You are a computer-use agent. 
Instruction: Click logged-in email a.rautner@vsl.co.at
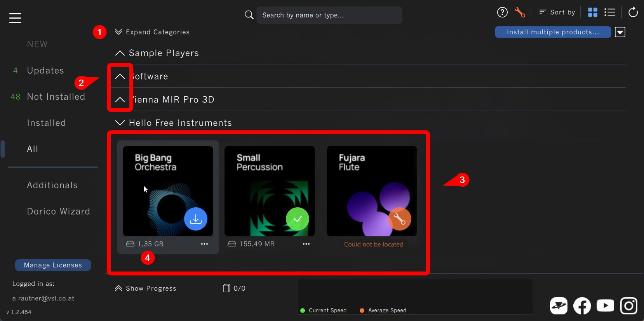[x=43, y=298]
